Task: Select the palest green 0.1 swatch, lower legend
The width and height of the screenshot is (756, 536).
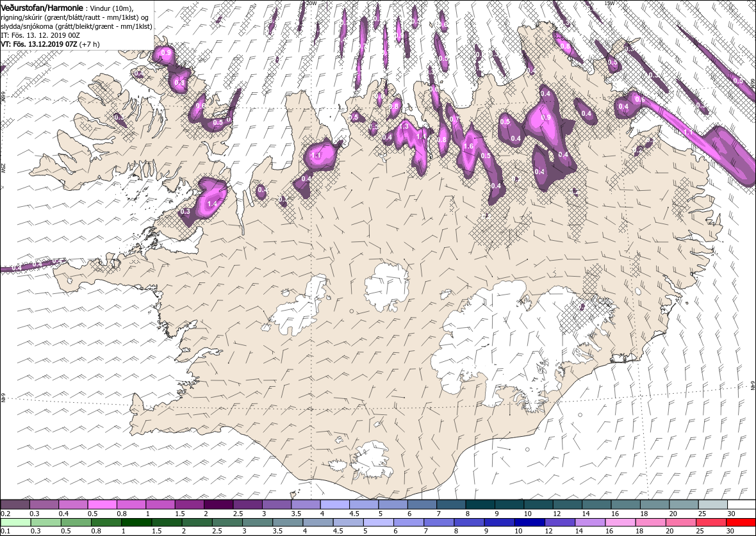Action: (15, 523)
